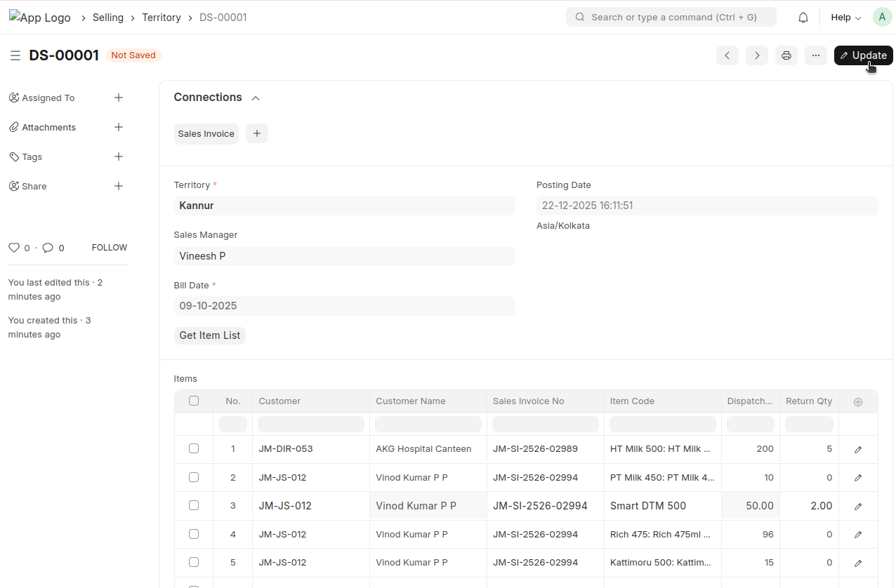
Task: Select all rows with the header checkbox
Action: coord(194,401)
